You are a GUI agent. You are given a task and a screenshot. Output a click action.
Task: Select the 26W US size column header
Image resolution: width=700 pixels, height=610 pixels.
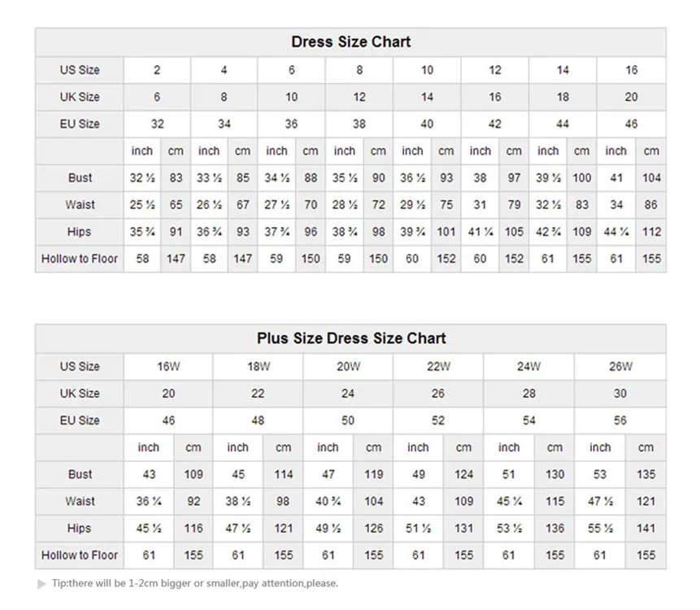pos(620,366)
